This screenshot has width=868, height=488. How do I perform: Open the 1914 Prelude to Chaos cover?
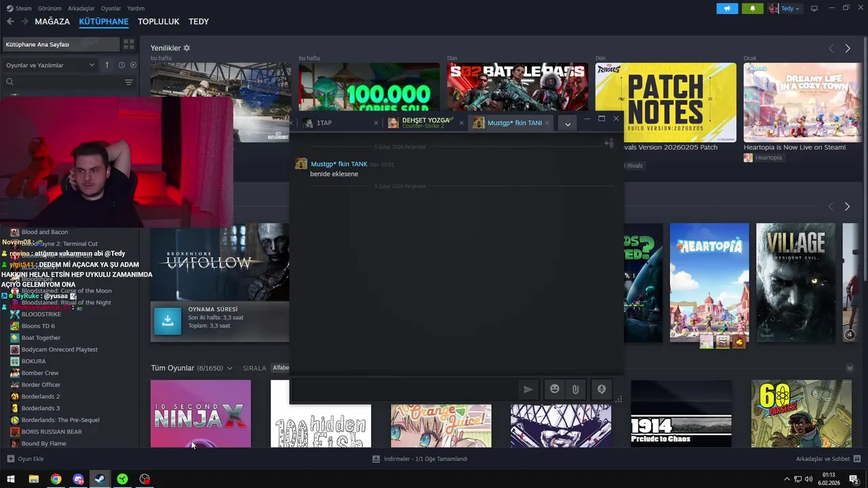pyautogui.click(x=681, y=413)
